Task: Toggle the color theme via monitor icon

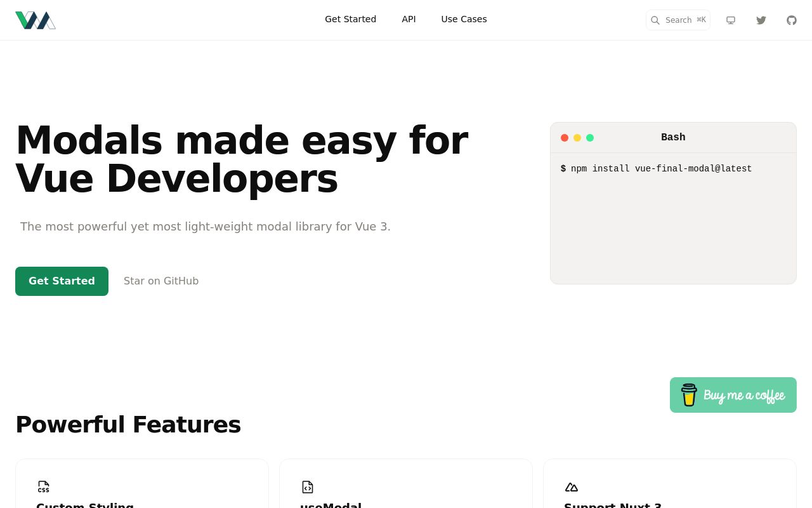Action: [x=731, y=20]
